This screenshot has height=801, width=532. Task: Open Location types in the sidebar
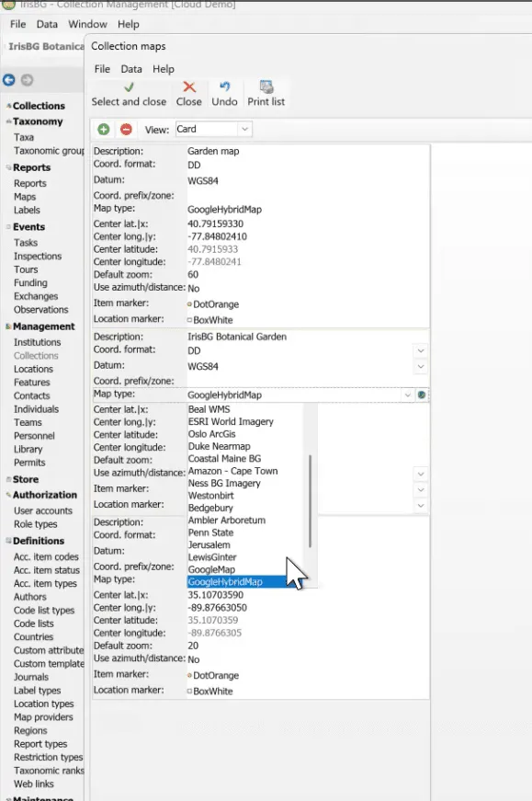(44, 704)
